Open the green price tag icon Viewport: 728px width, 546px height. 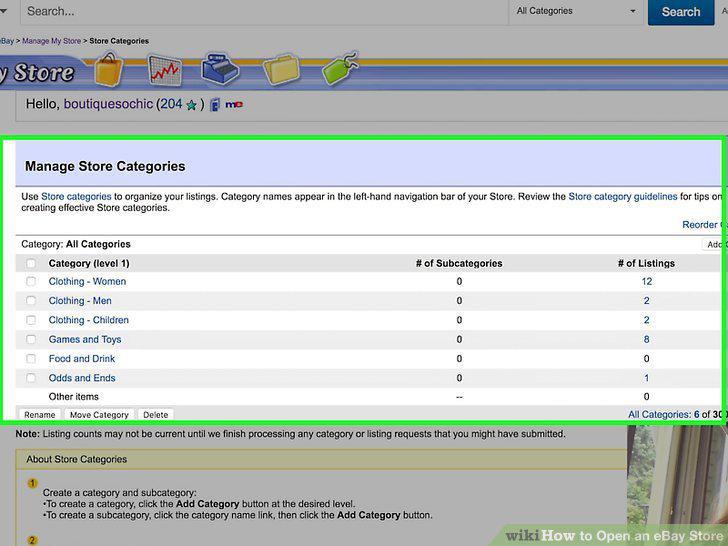[340, 69]
